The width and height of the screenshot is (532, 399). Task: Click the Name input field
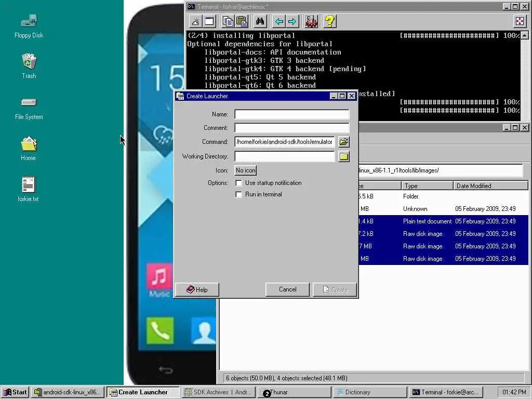pyautogui.click(x=292, y=114)
